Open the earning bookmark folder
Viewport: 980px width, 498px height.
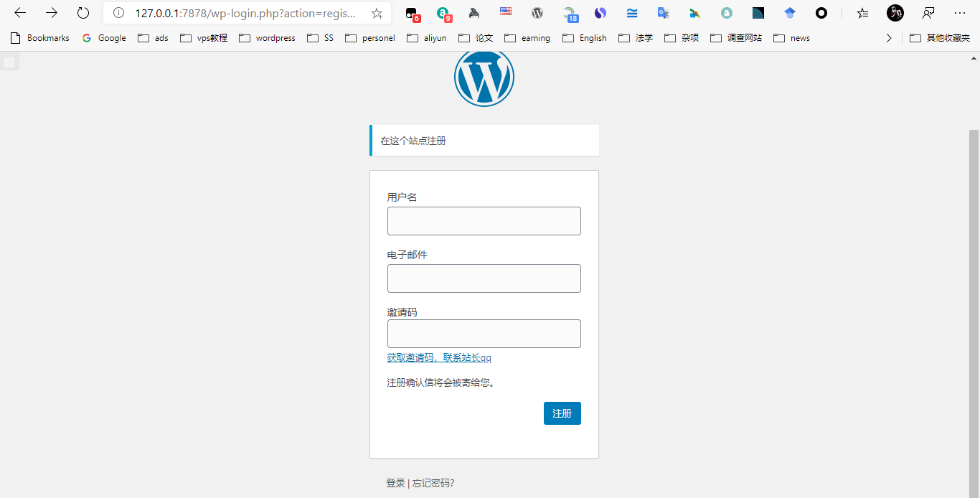pyautogui.click(x=527, y=38)
